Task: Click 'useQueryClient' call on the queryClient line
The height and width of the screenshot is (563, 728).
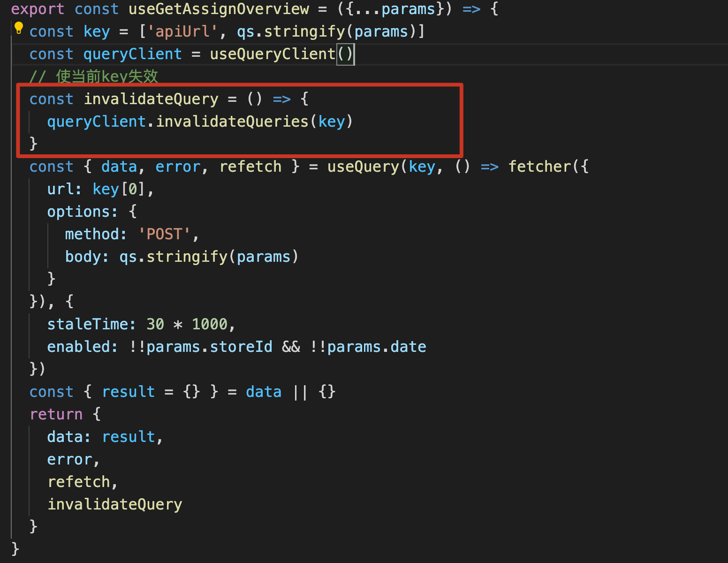Action: click(x=273, y=54)
